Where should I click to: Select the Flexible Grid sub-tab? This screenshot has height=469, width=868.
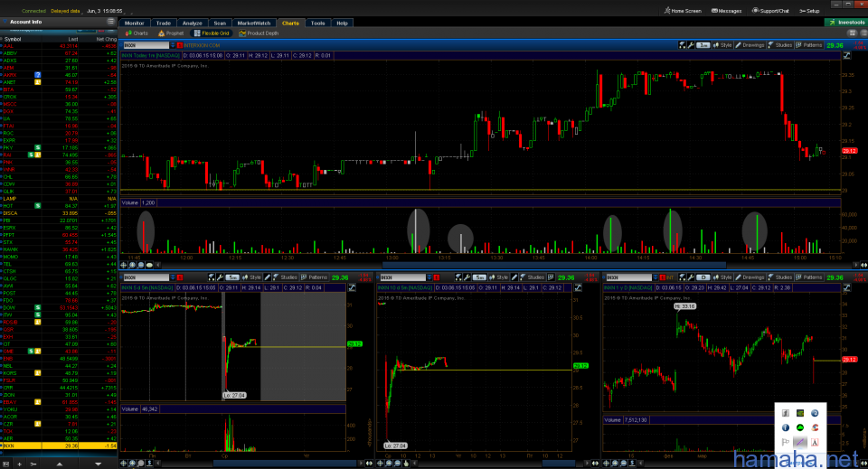[212, 33]
